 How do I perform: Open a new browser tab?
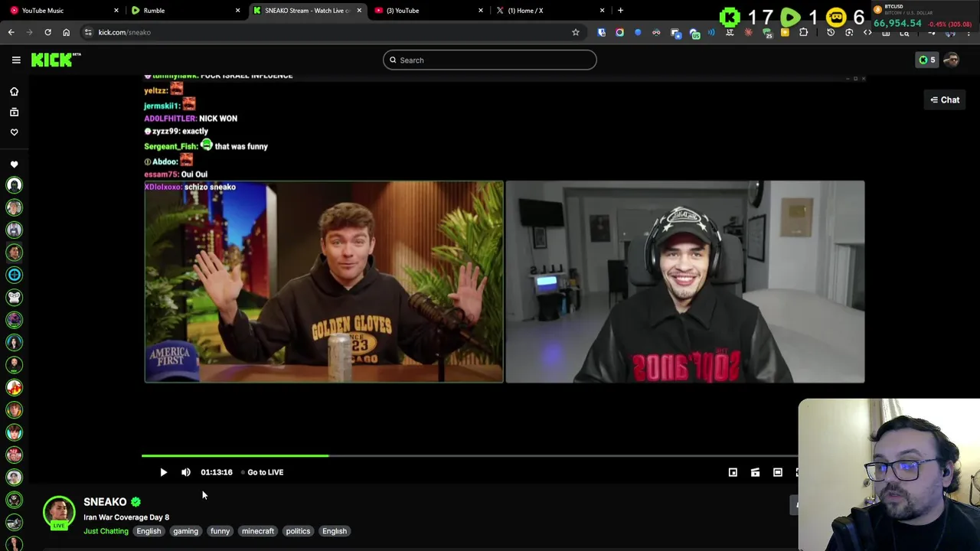click(620, 11)
